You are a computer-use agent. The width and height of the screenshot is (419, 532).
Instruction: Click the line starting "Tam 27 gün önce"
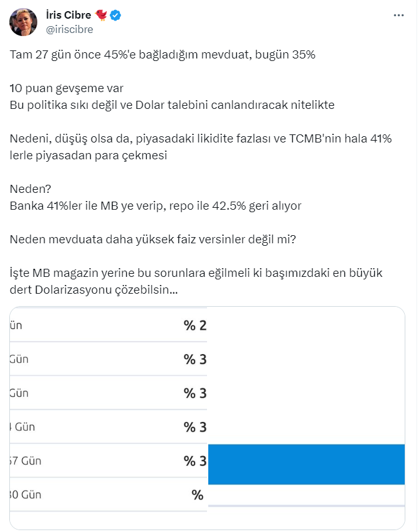point(163,55)
